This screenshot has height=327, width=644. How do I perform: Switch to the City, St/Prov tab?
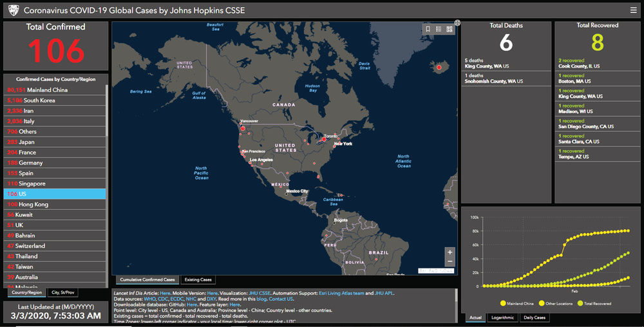point(64,292)
